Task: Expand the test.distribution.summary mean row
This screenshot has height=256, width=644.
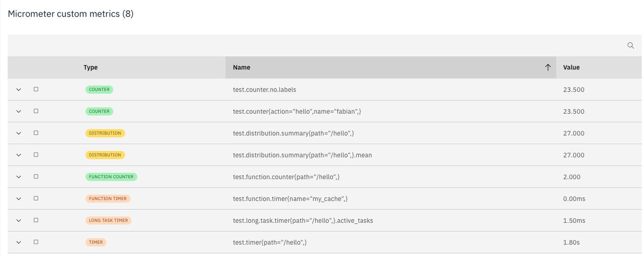Action: (19, 155)
